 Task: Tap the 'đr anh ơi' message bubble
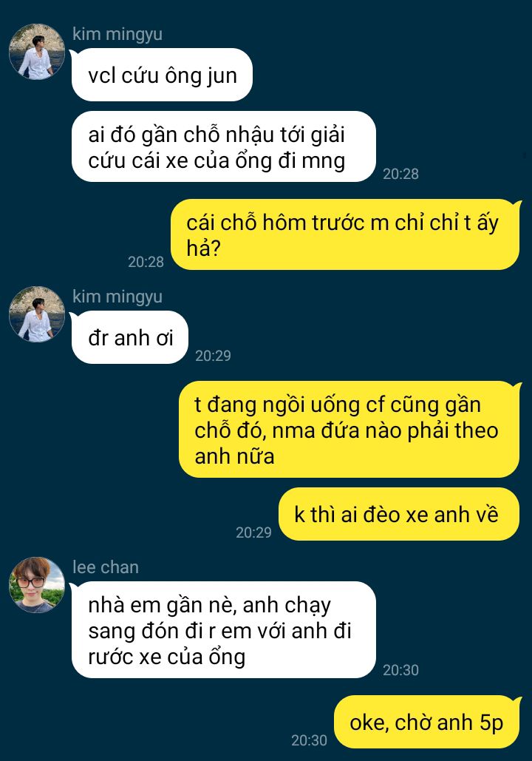click(x=129, y=338)
